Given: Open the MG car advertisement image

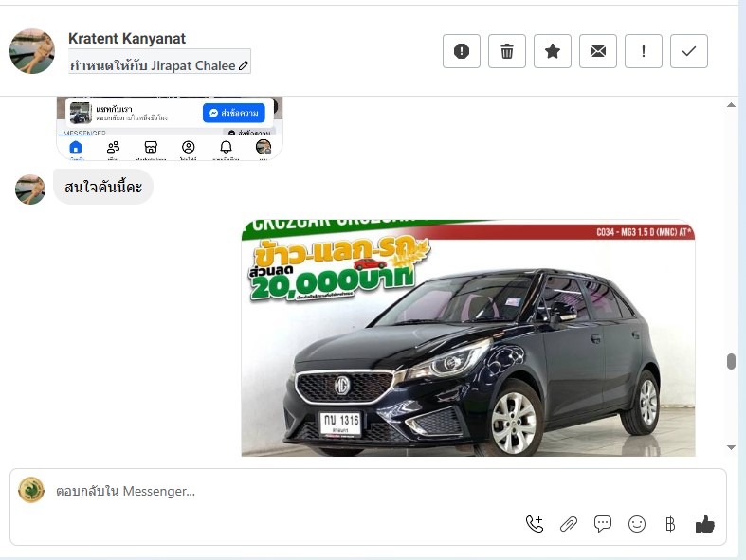Looking at the screenshot, I should tap(468, 338).
